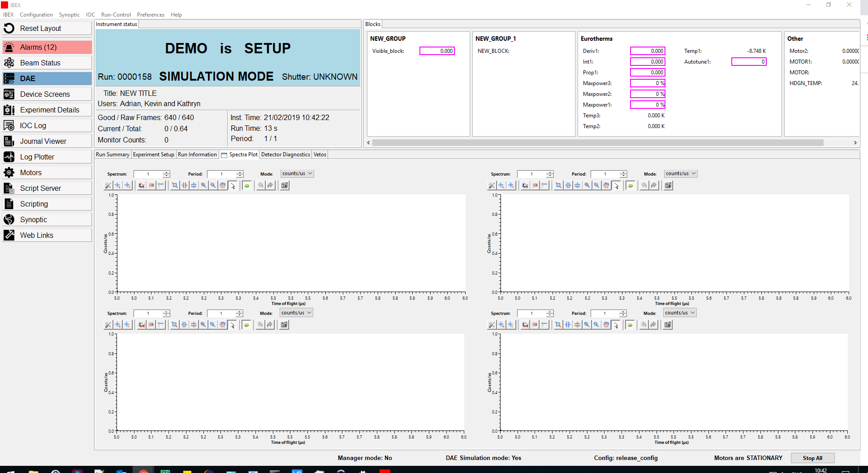868x473 pixels.
Task: Click the rectangle zoom icon on the bottom-left plot
Action: (174, 324)
